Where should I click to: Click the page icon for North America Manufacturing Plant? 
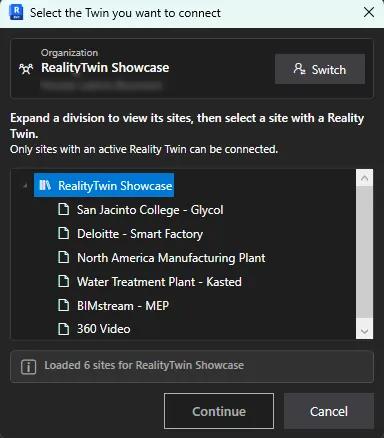click(x=64, y=257)
